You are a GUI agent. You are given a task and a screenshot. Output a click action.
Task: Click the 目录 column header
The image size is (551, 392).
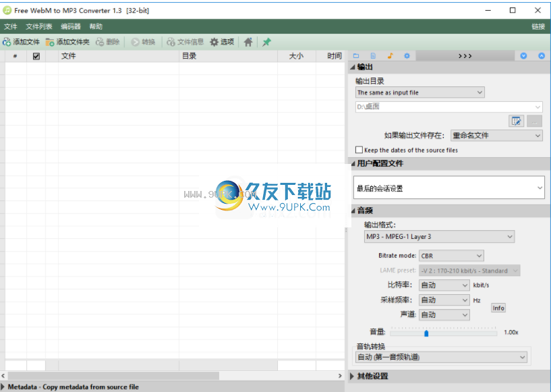(229, 56)
